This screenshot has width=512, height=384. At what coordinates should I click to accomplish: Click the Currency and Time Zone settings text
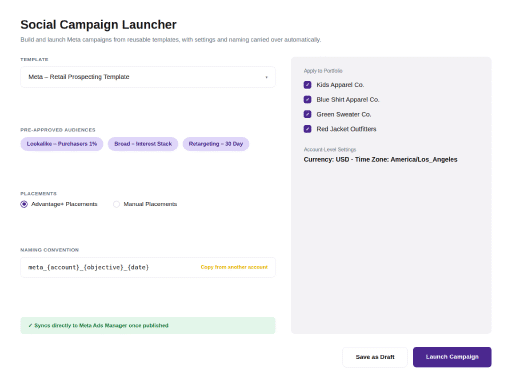[380, 160]
